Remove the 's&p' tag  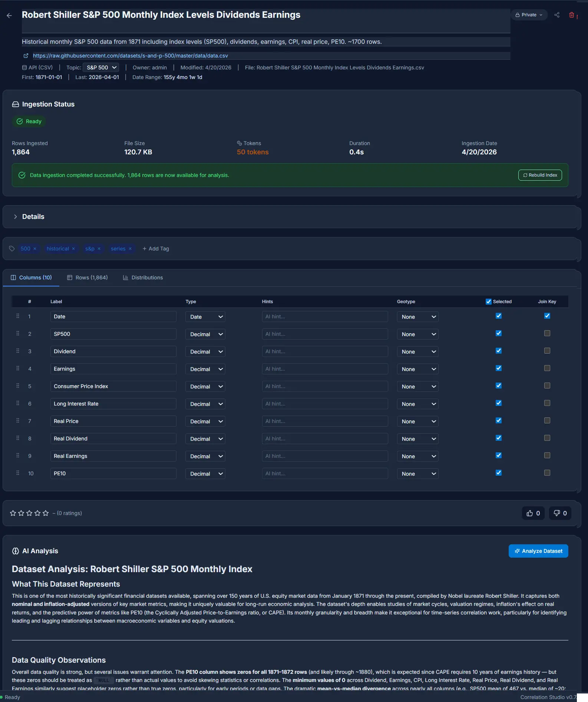click(x=99, y=249)
